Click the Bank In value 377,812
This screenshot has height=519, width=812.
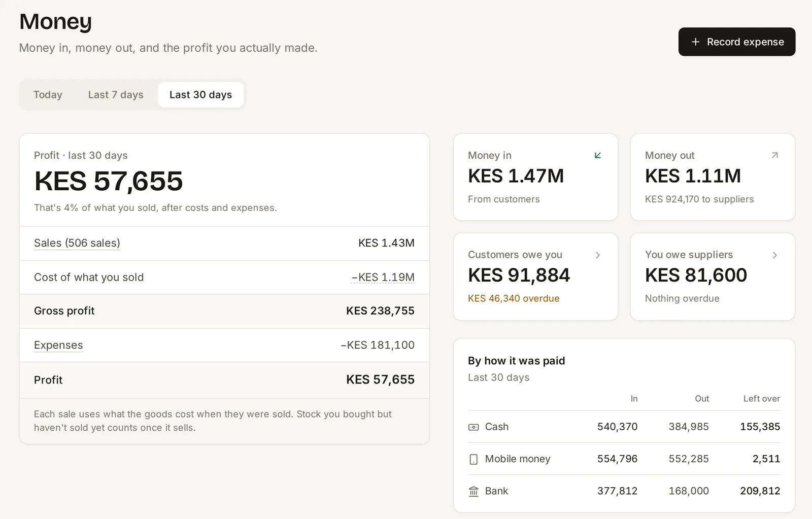(x=618, y=491)
